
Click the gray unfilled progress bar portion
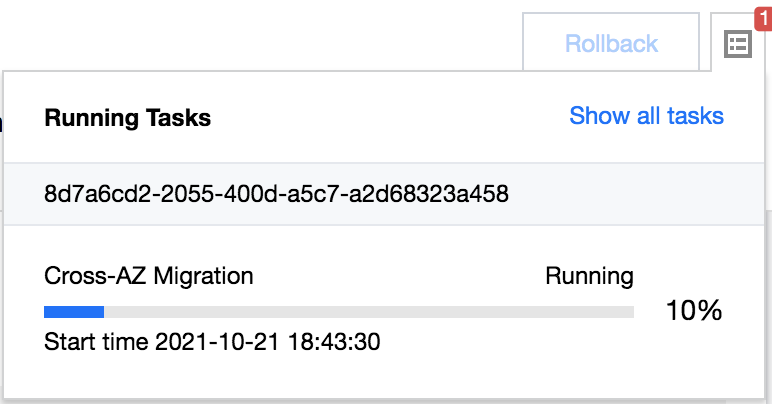(x=368, y=311)
